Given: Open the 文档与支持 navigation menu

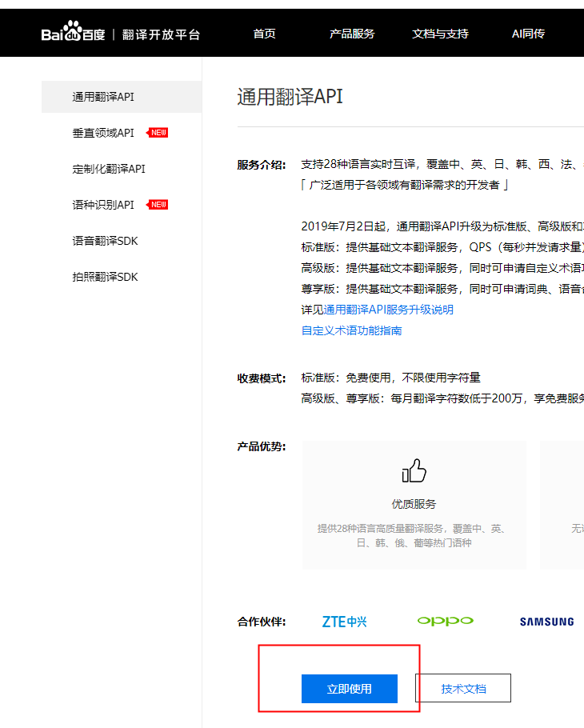Looking at the screenshot, I should 440,34.
